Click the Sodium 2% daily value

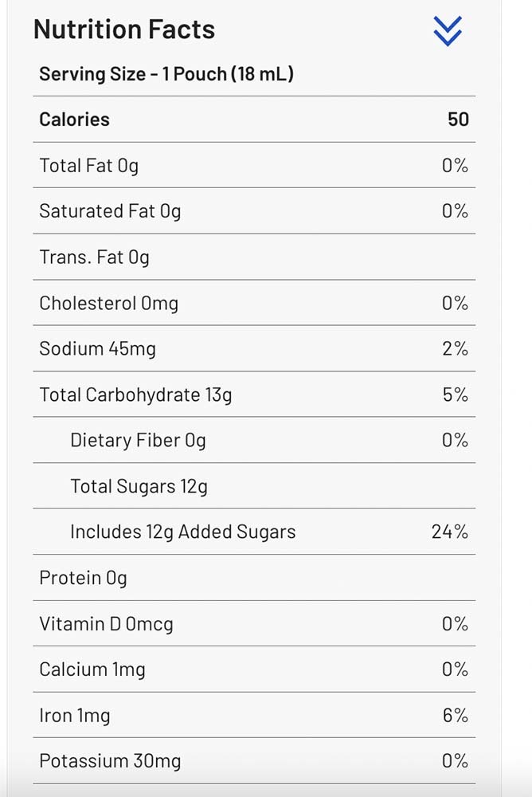(455, 349)
